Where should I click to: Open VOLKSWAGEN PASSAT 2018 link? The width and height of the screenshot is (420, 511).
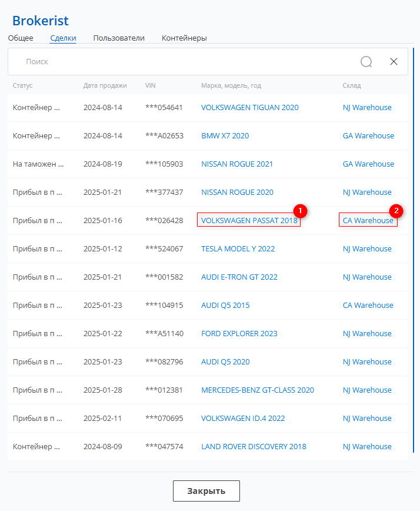coord(249,221)
